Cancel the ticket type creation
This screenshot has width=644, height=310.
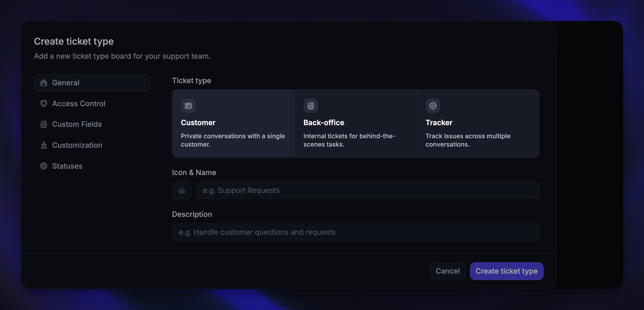(448, 271)
